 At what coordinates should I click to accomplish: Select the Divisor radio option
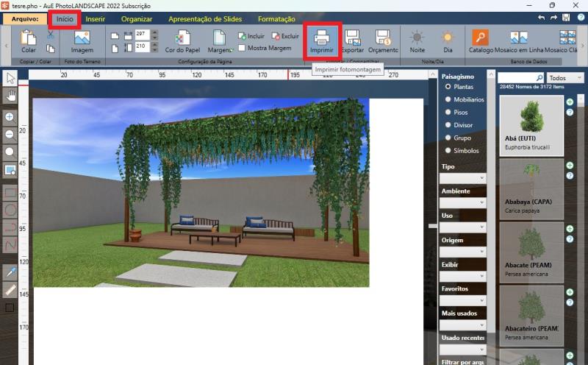(x=448, y=125)
